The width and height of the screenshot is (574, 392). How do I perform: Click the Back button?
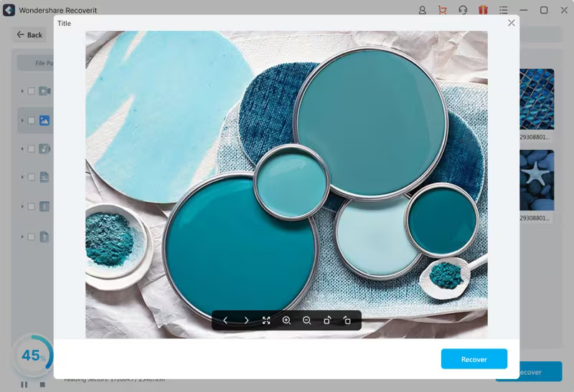[29, 34]
